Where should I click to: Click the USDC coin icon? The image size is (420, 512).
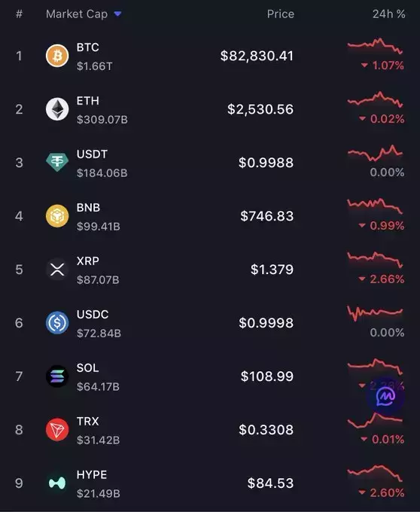coord(57,323)
